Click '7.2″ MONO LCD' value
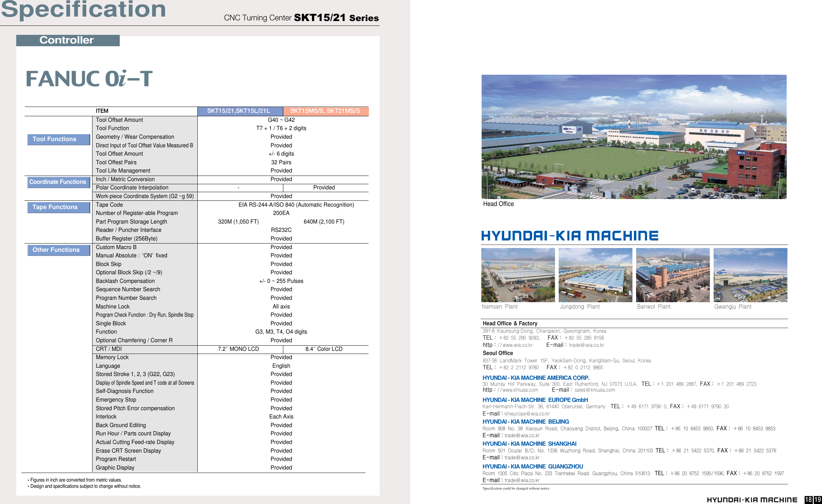822x504 pixels. pyautogui.click(x=238, y=349)
